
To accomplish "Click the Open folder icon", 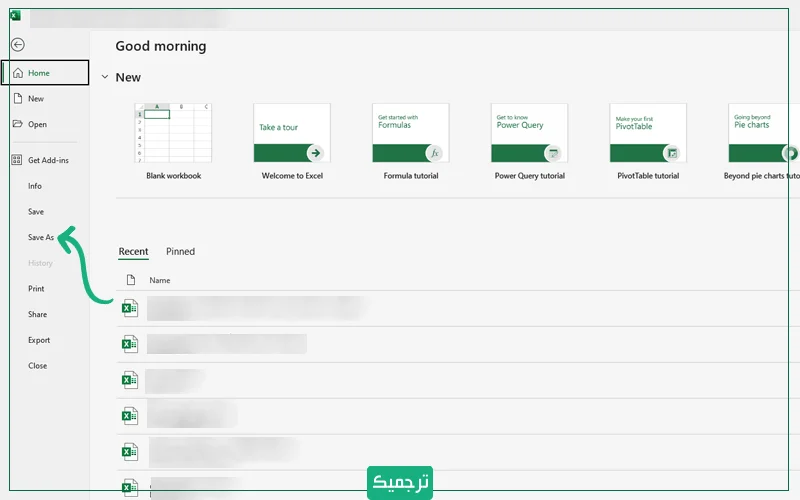I will (18, 124).
